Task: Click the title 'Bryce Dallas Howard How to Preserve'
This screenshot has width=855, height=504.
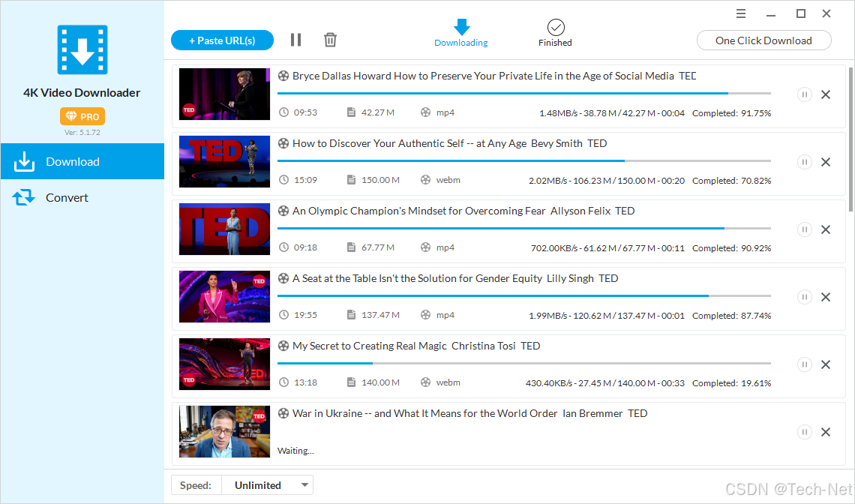Action: click(x=494, y=76)
